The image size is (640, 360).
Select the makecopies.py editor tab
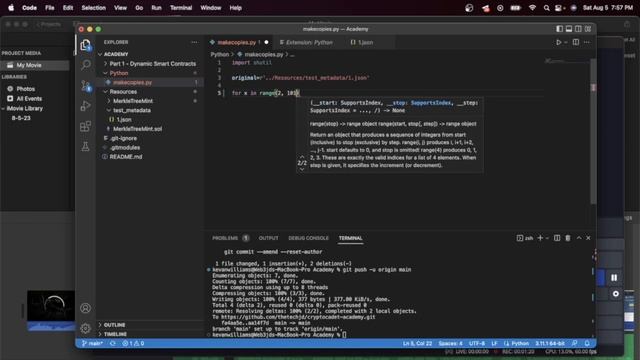239,42
